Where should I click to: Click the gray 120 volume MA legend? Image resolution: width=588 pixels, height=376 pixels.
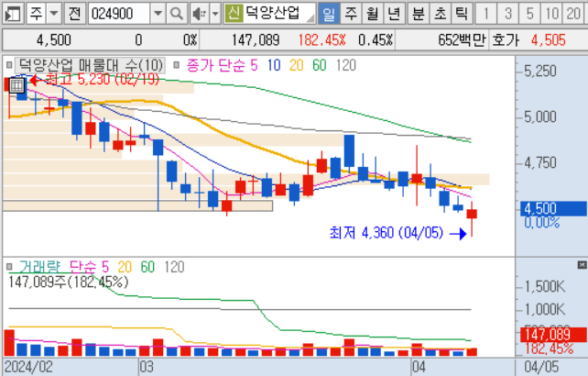(x=174, y=267)
